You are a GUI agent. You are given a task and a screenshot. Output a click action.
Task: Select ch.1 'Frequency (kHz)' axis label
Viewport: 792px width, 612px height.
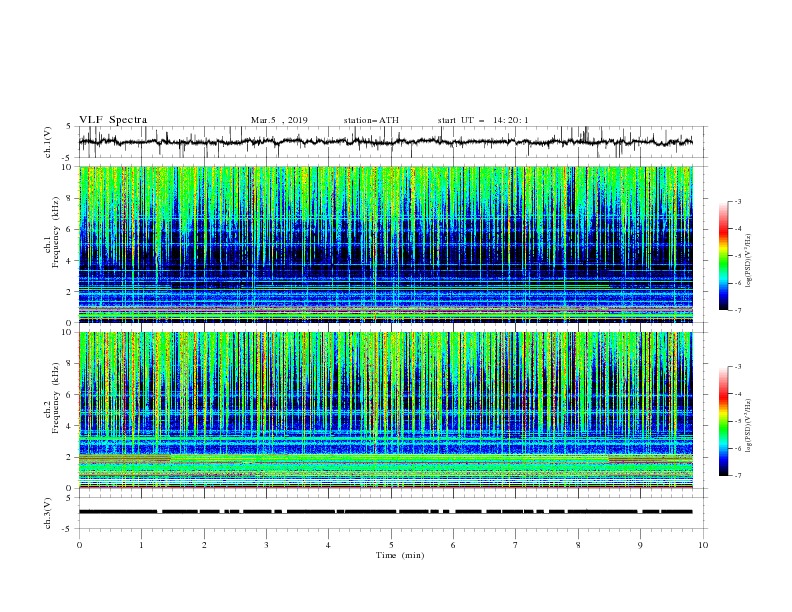point(56,231)
